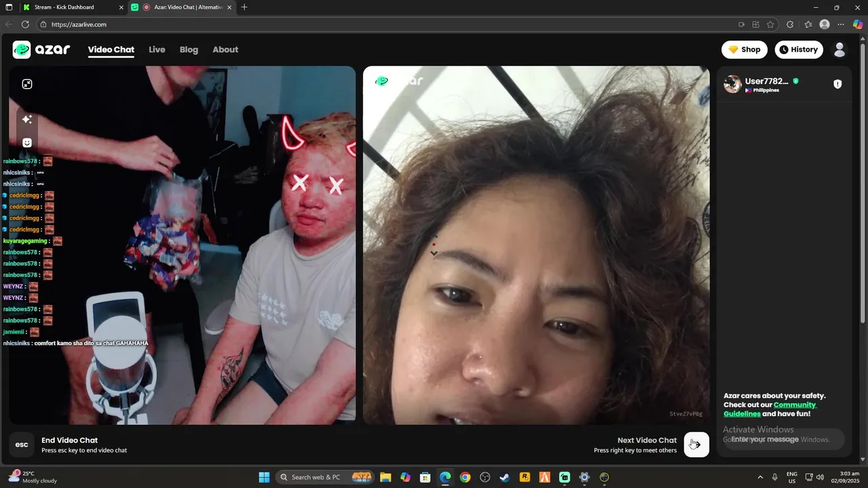Open the About page
The height and width of the screenshot is (488, 868).
[225, 49]
